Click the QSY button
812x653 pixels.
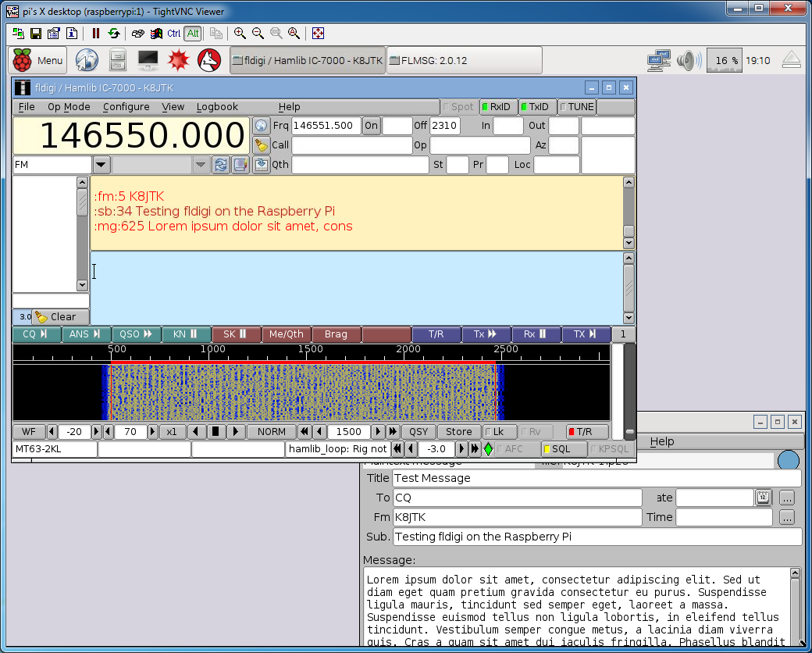418,432
